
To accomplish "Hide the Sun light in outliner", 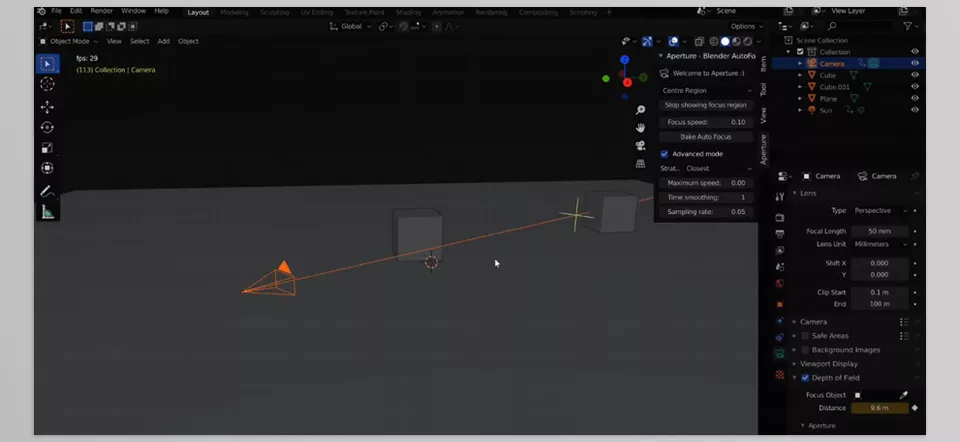I will pos(915,110).
